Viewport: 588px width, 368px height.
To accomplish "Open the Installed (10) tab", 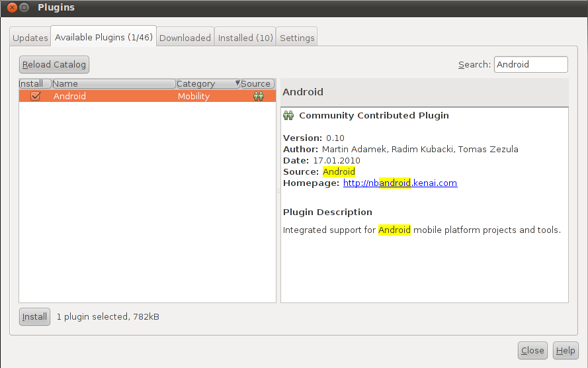I will pos(245,38).
